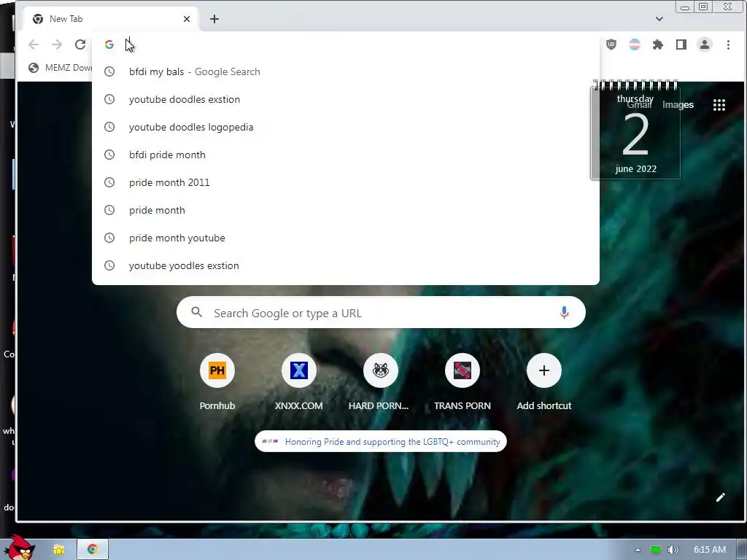Select suggestion 'bfdi my bals'
747x560 pixels.
coord(345,72)
